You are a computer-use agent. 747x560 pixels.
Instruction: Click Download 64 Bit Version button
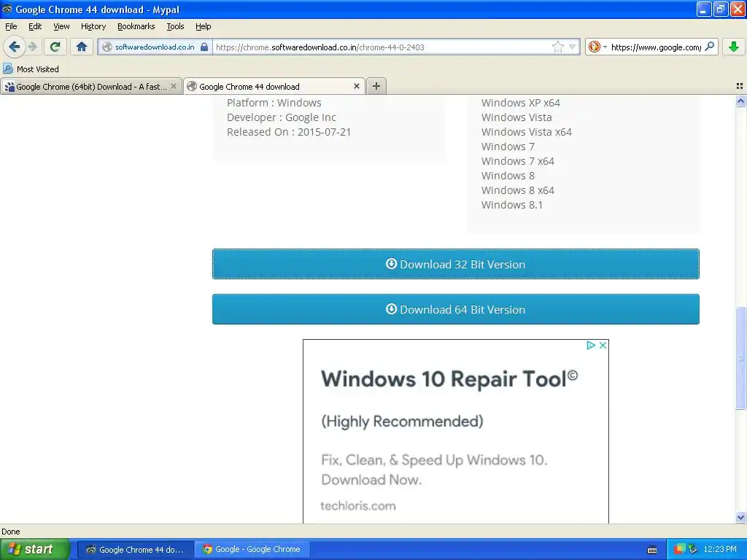455,309
